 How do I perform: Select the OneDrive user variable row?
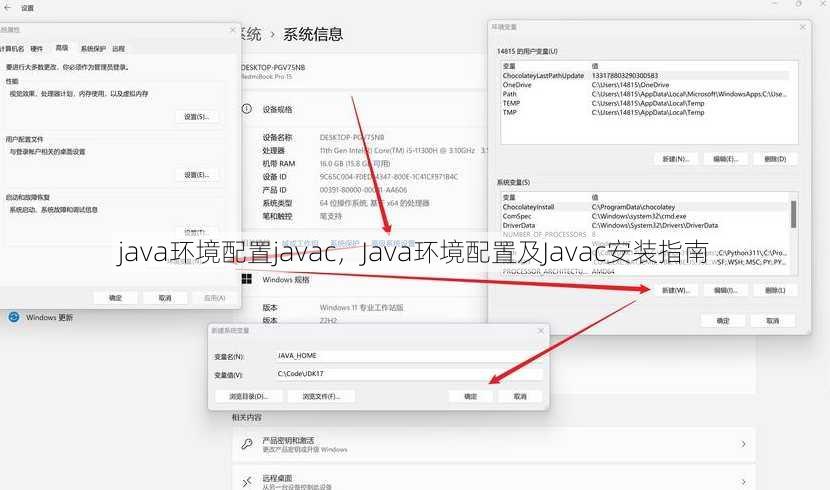pos(645,85)
